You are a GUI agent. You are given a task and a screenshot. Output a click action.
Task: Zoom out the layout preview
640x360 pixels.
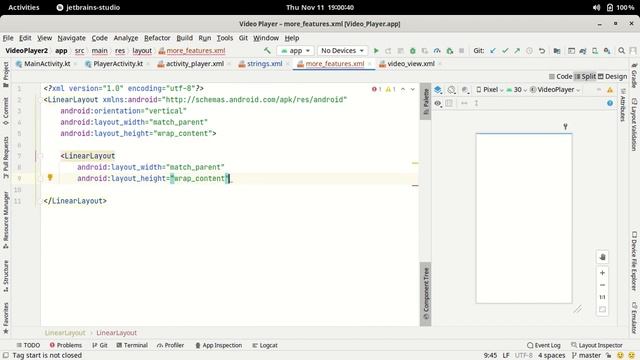[x=602, y=285]
